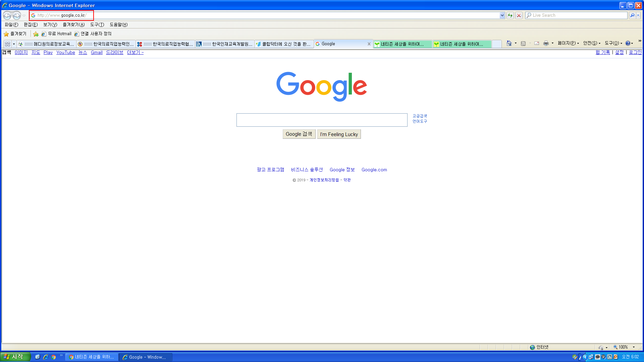Open the search provider dropdown arrow
The image size is (644, 362).
coord(638,15)
